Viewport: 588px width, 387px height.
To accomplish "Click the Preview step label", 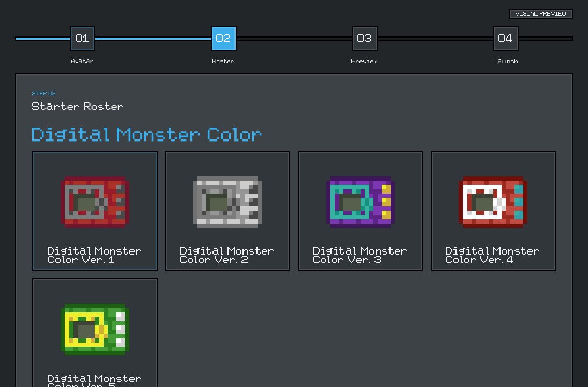I will pyautogui.click(x=364, y=61).
